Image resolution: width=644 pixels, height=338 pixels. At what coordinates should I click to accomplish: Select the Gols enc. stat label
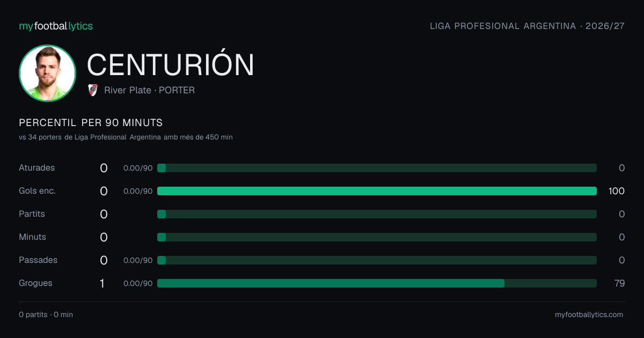click(x=37, y=191)
